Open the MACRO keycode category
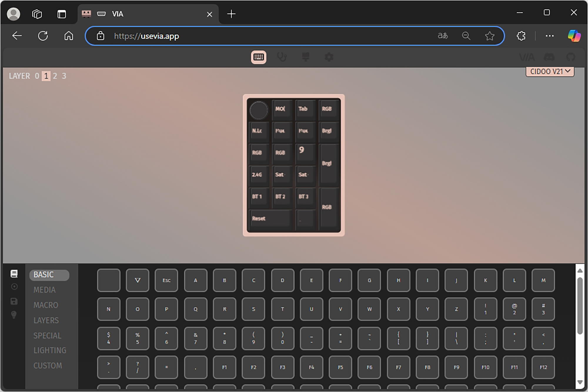Viewport: 588px width, 392px height. (46, 305)
